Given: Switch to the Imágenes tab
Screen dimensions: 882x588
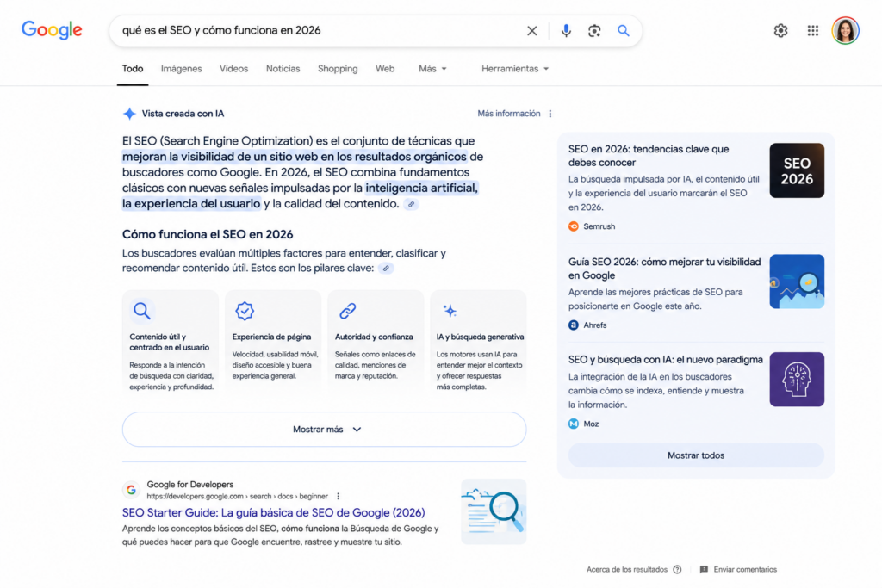Looking at the screenshot, I should click(181, 69).
